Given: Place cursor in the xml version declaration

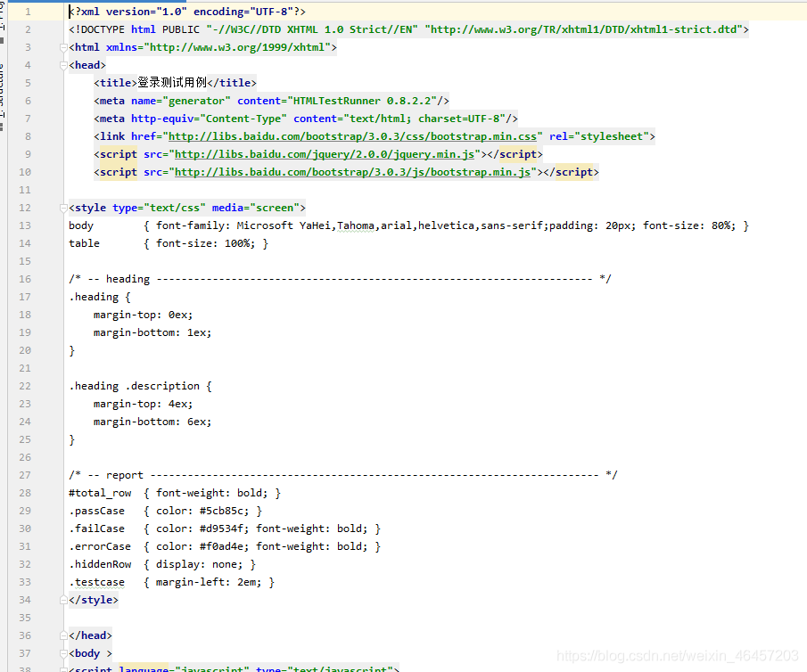Looking at the screenshot, I should (187, 12).
